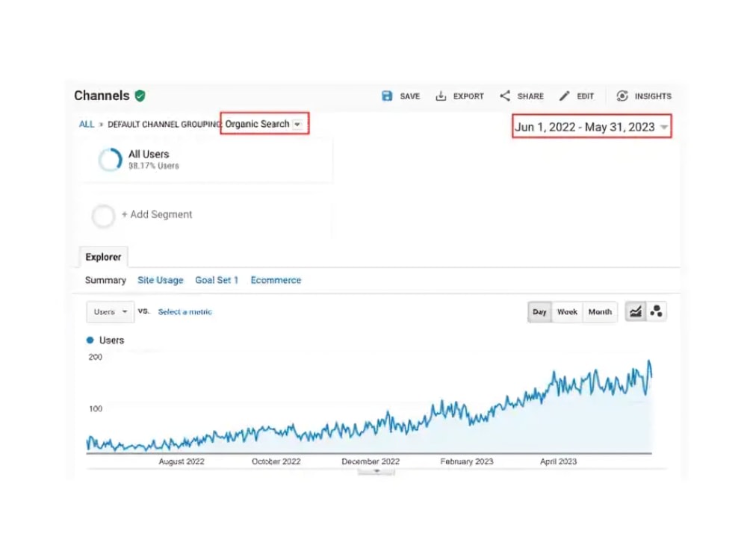This screenshot has height=560, width=747.
Task: Open the date range picker
Action: pyautogui.click(x=592, y=127)
